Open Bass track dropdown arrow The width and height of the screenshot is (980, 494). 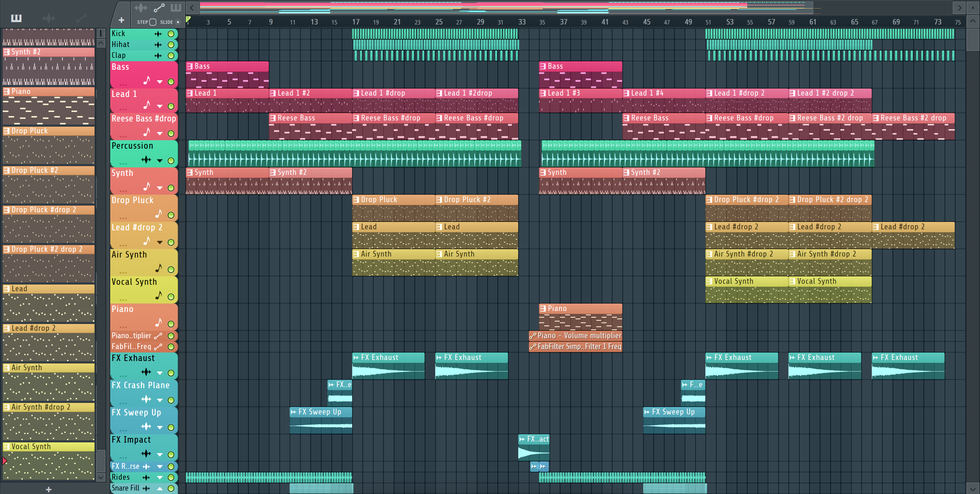click(160, 82)
